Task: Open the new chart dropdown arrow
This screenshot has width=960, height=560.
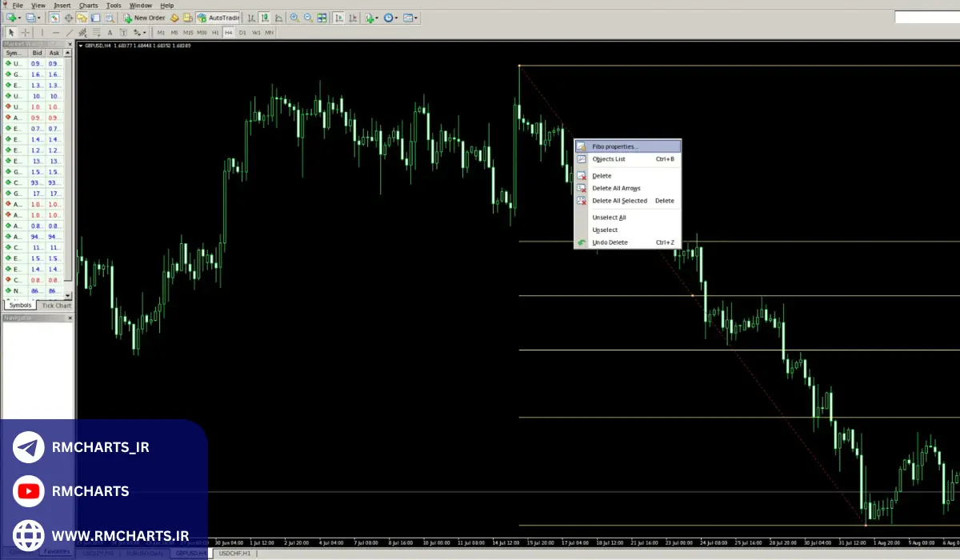Action: [20, 18]
